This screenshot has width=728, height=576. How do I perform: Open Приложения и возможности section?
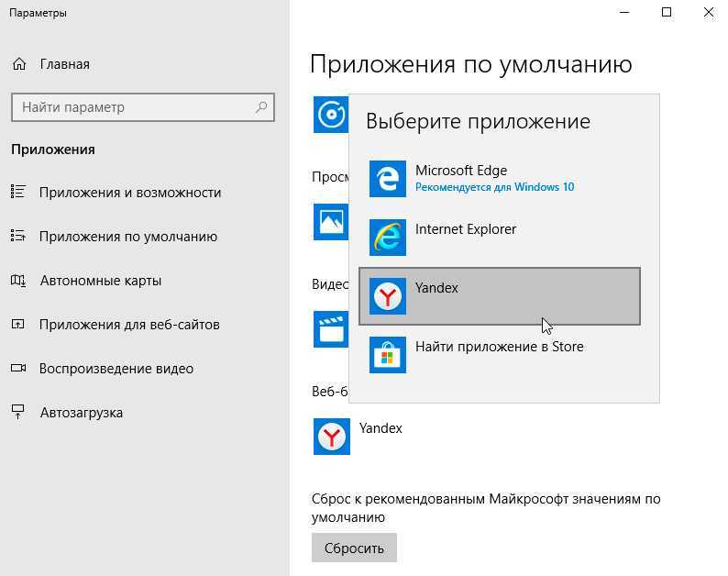pos(130,193)
